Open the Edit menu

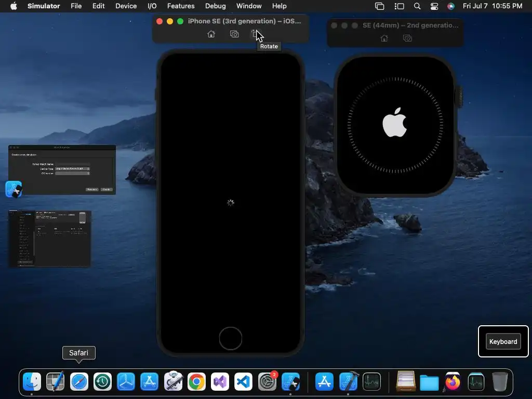[x=98, y=6]
